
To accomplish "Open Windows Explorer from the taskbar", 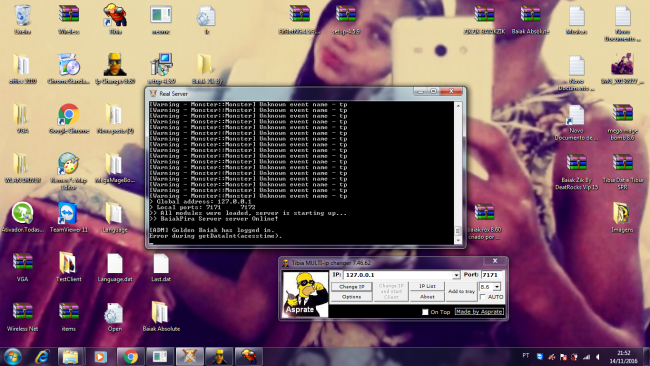I will (70, 356).
